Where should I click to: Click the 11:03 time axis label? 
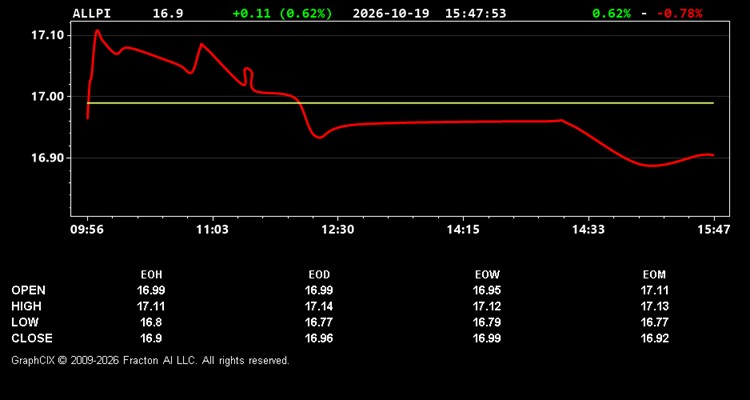[x=212, y=230]
